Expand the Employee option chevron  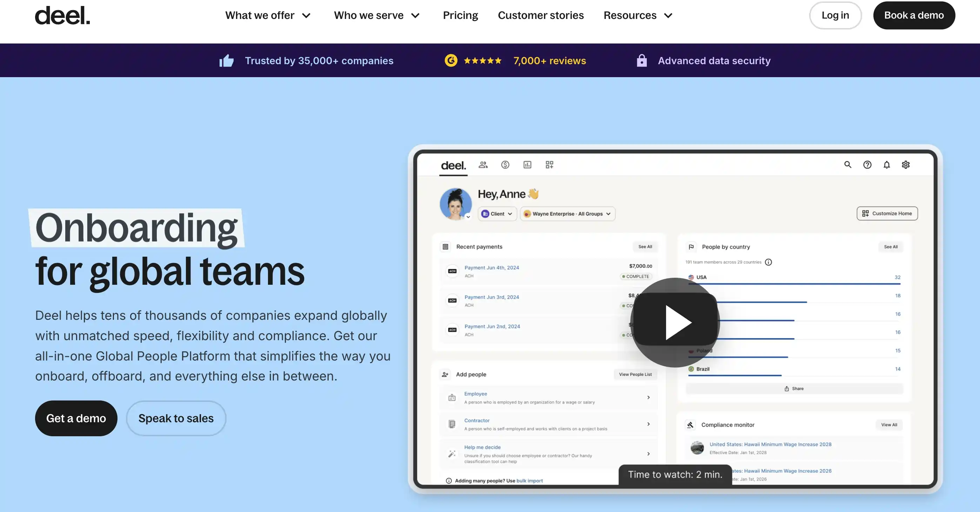pyautogui.click(x=649, y=398)
